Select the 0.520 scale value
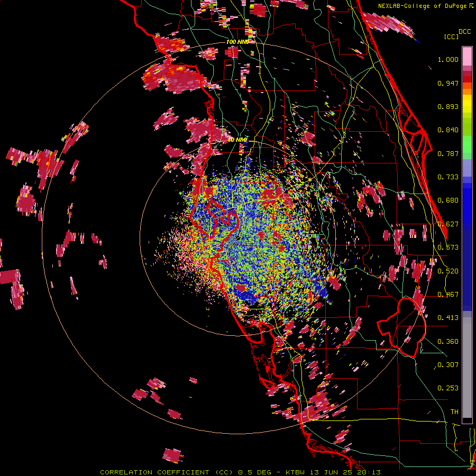Screen dimensions: 476x476 tap(448, 271)
